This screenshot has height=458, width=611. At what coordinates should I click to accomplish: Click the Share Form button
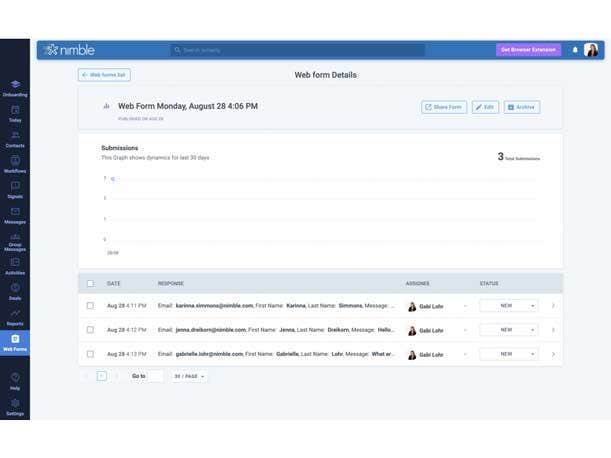point(443,107)
